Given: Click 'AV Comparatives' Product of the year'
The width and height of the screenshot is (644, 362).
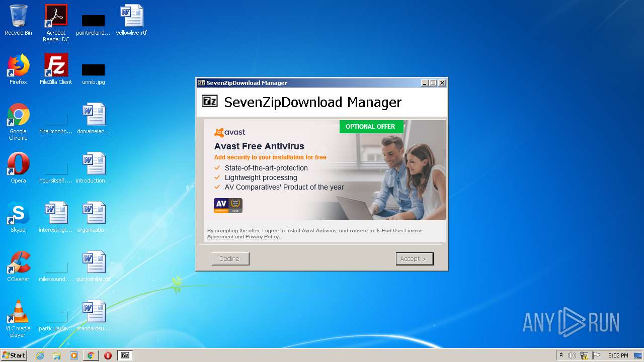Looking at the screenshot, I should tap(284, 187).
